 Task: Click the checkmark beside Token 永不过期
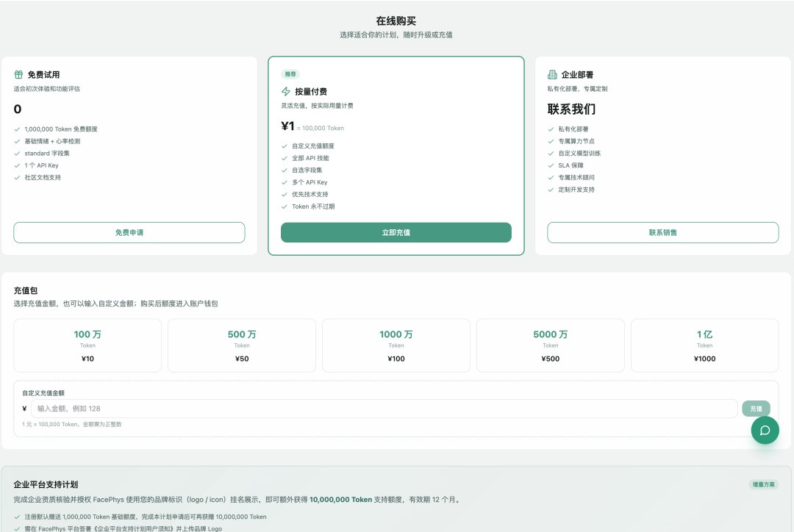pyautogui.click(x=284, y=206)
